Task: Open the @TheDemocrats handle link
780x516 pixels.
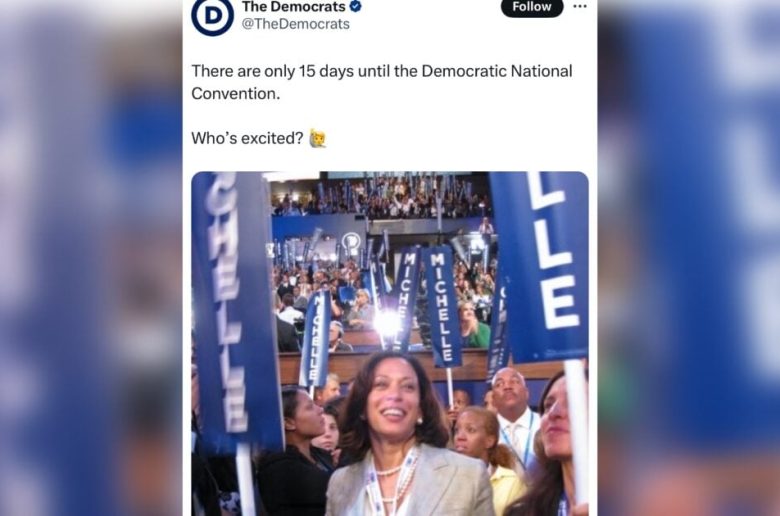Action: tap(295, 24)
